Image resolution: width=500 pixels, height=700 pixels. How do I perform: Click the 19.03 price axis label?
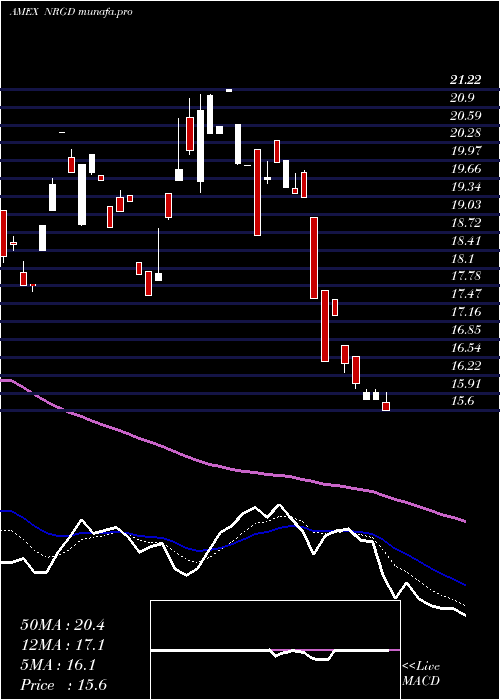[x=466, y=204]
